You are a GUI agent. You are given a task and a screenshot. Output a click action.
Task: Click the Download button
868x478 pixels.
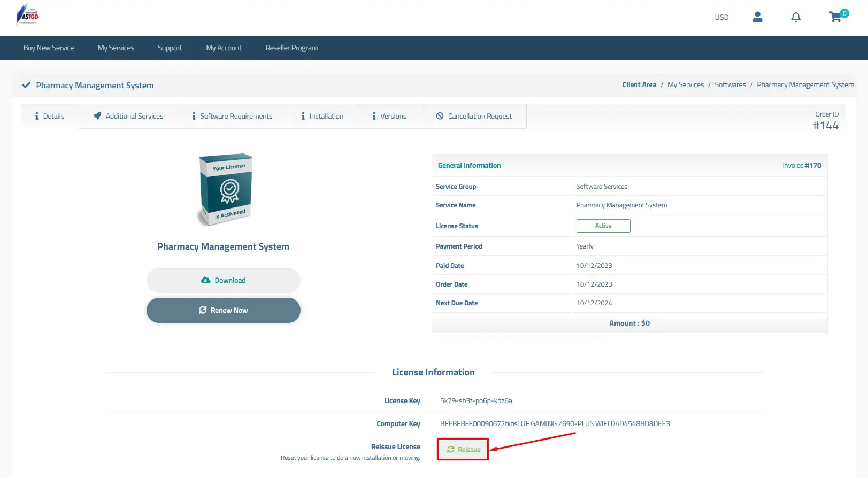point(224,280)
